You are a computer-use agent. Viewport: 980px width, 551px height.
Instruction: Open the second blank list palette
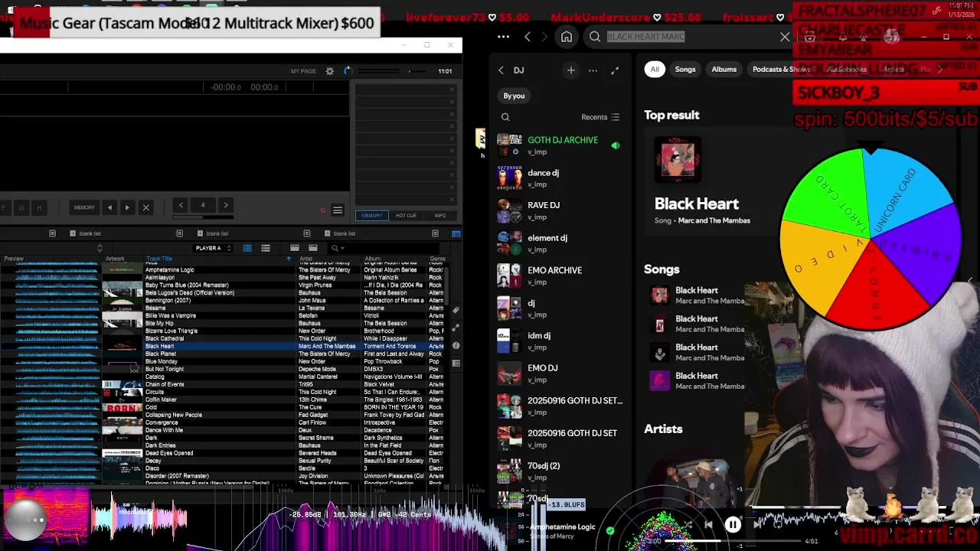coord(212,233)
